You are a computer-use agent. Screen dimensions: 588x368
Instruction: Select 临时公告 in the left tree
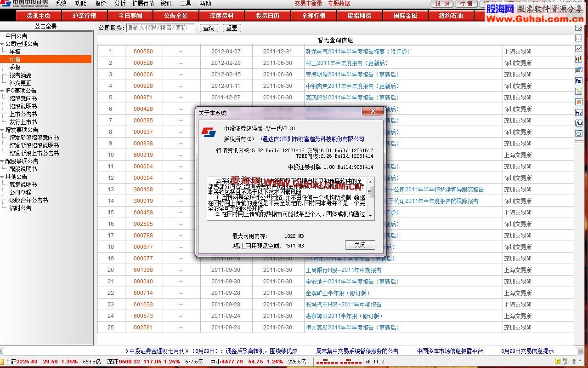[x=21, y=208]
